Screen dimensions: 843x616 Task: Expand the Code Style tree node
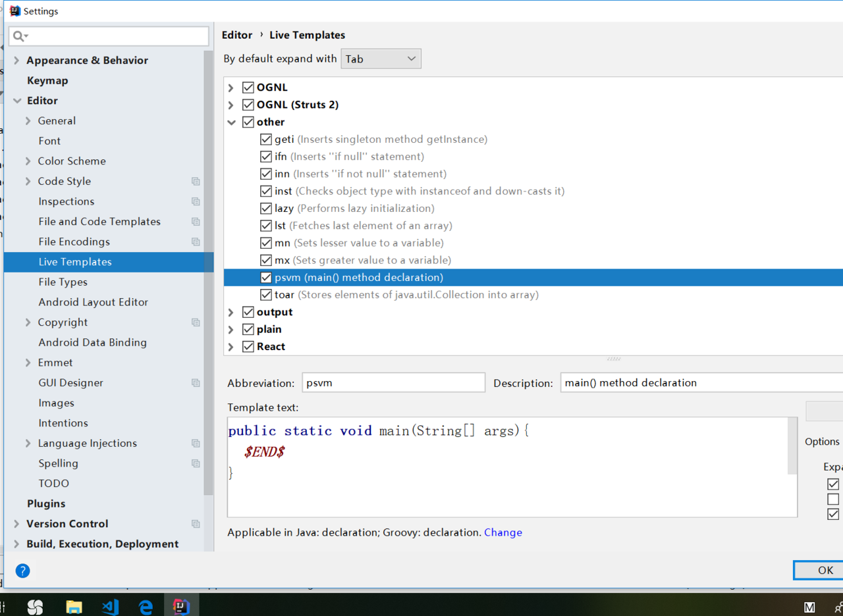pyautogui.click(x=28, y=181)
